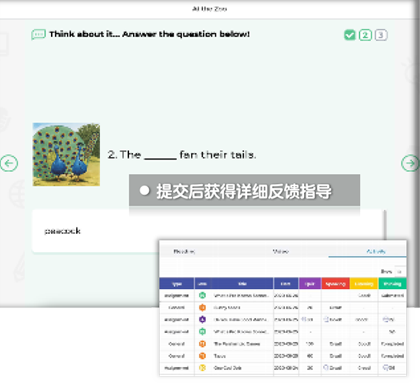The width and height of the screenshot is (420, 383).
Task: Switch to the Reading tab
Action: click(184, 251)
